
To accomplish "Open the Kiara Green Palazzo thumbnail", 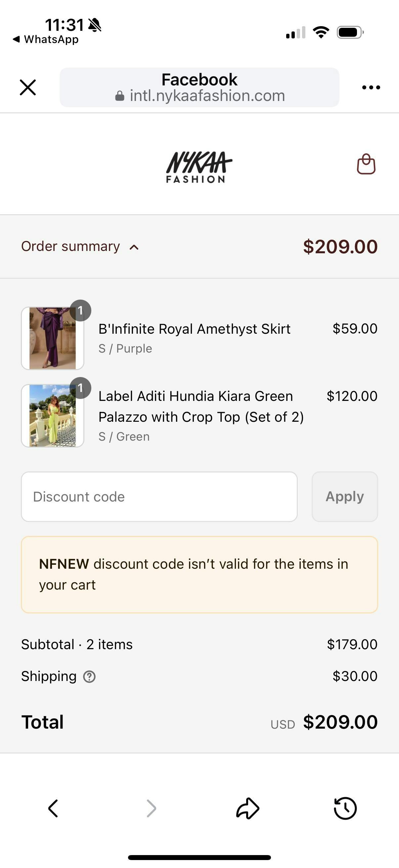I will (x=53, y=415).
